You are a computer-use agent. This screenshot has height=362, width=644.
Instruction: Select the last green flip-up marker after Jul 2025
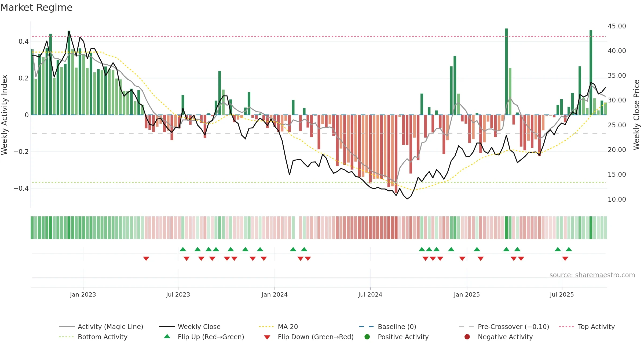click(x=569, y=249)
